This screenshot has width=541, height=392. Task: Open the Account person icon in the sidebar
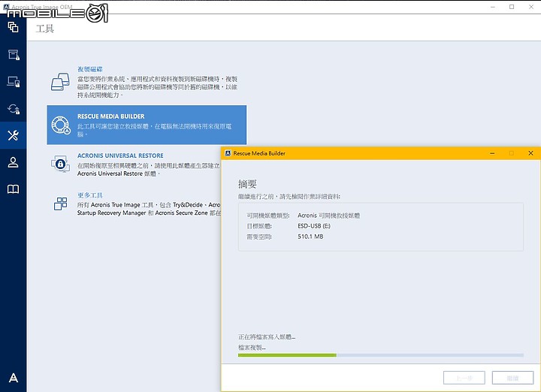tap(13, 162)
